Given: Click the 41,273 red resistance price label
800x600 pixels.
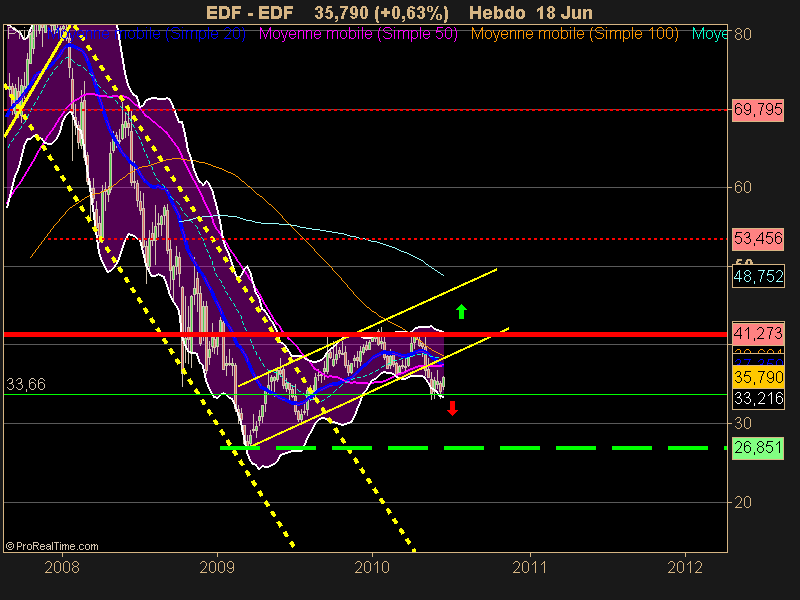Looking at the screenshot, I should 758,334.
